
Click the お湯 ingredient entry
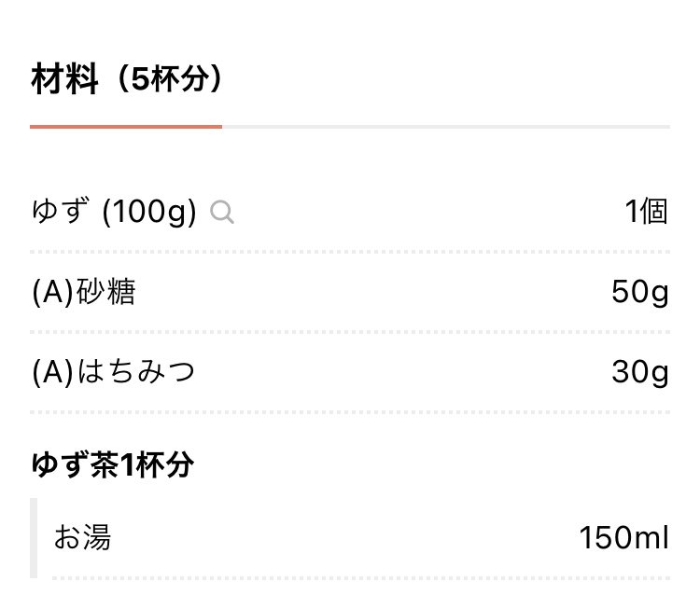click(82, 537)
